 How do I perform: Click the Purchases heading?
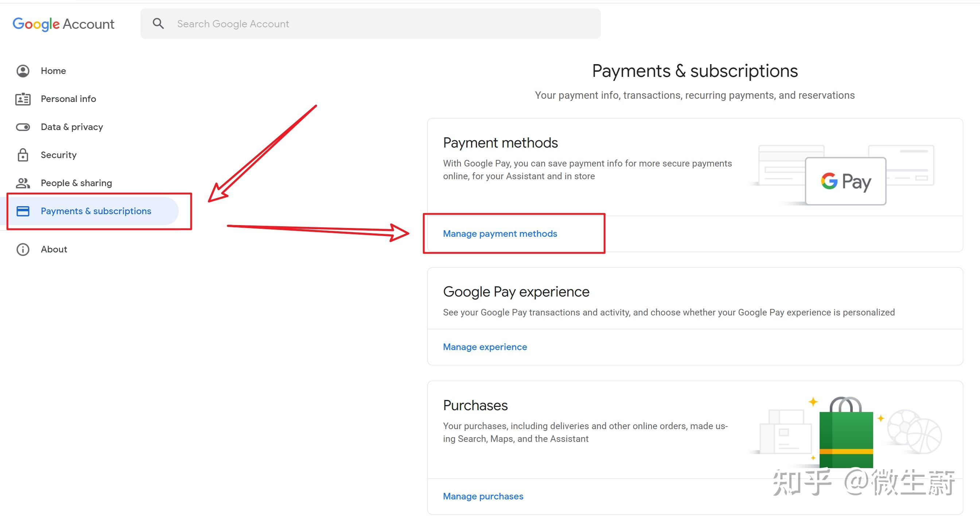tap(475, 405)
